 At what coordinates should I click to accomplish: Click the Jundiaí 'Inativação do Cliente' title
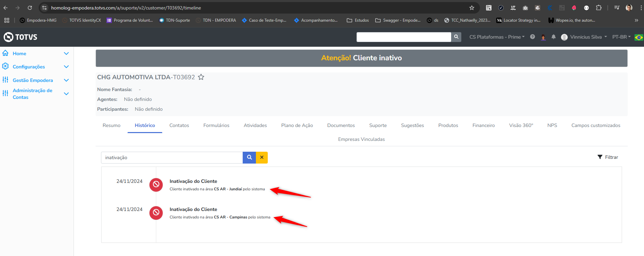[193, 181]
